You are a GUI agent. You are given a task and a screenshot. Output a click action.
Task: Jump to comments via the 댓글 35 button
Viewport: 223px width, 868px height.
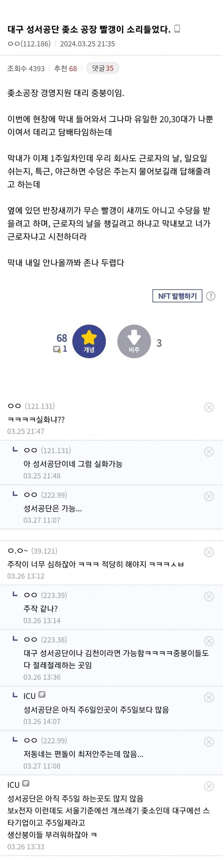pyautogui.click(x=103, y=68)
